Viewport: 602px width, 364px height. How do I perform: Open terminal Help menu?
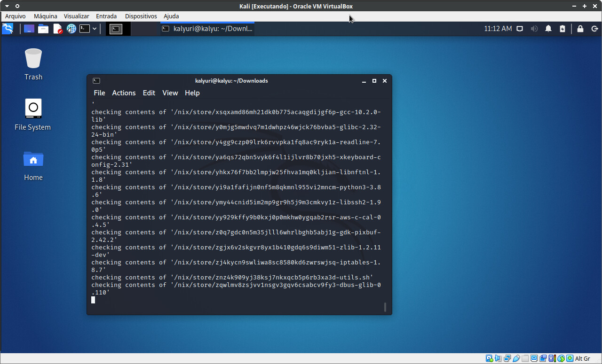coord(192,93)
